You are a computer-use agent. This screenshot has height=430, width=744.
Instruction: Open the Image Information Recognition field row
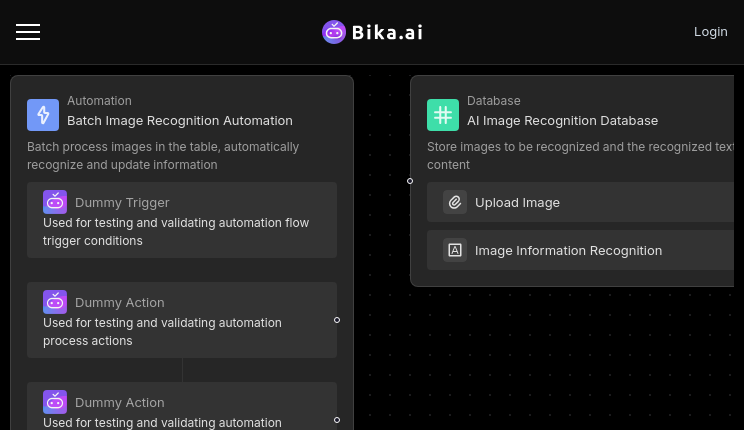[x=581, y=250]
